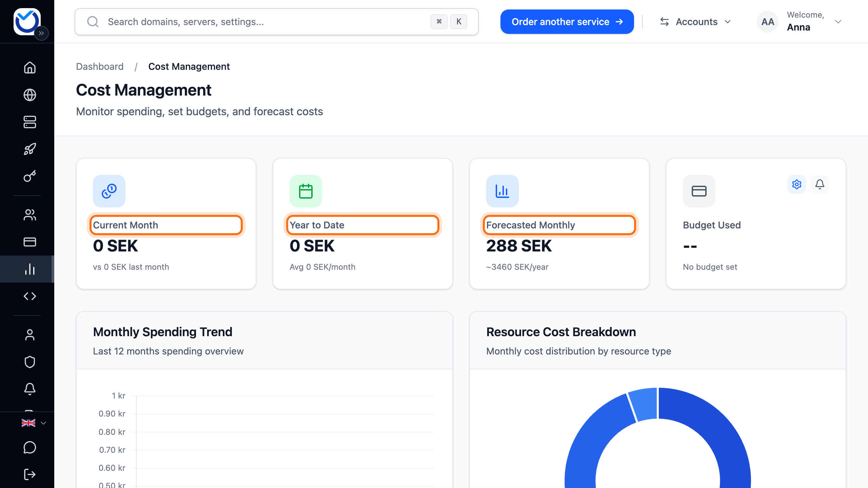Go to Dashboard breadcrumb link
This screenshot has height=488, width=868.
pos(100,66)
